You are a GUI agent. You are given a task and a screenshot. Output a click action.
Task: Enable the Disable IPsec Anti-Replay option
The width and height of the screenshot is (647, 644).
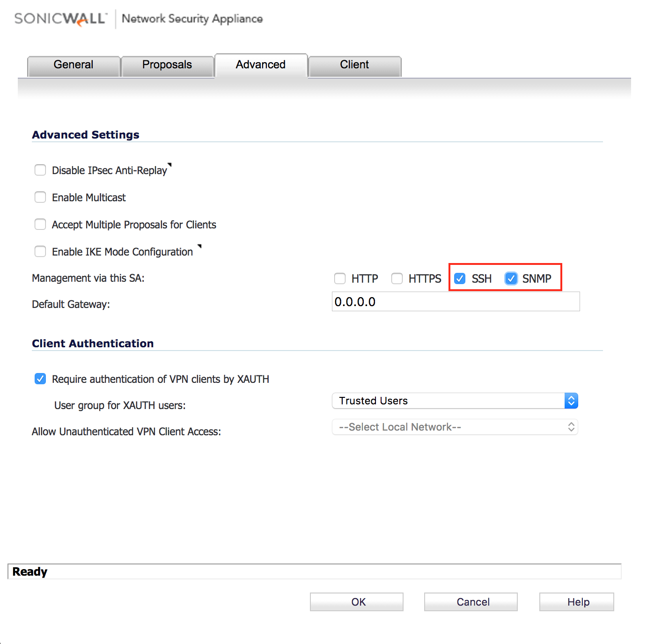40,170
